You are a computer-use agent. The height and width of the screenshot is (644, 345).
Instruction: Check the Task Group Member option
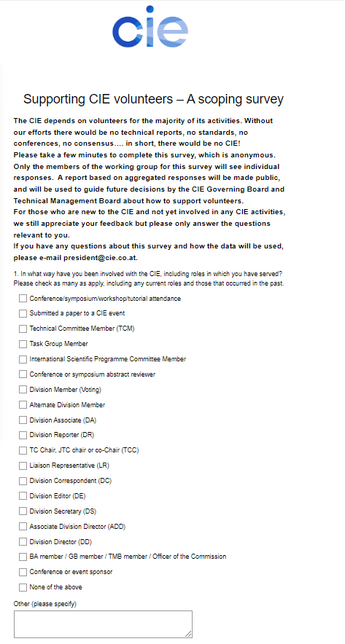click(x=23, y=344)
